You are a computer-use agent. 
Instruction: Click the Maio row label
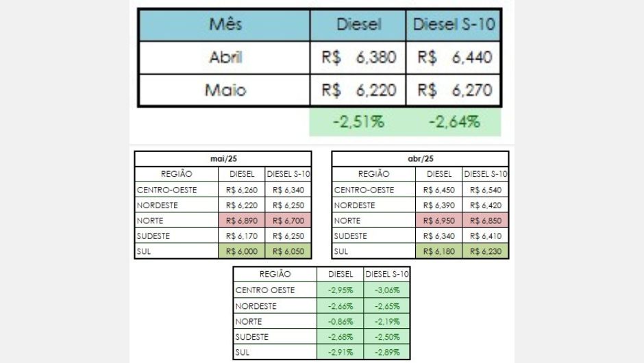pos(225,90)
